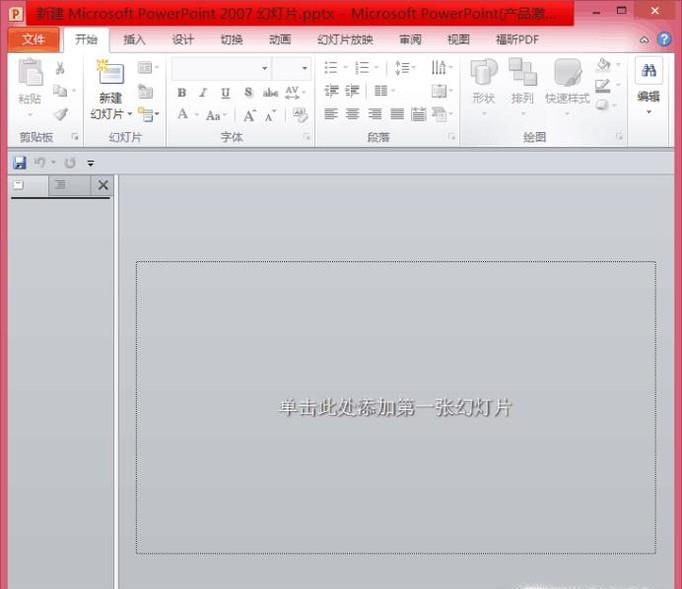Open the Editing (编辑) dropdown
Image resolution: width=682 pixels, height=589 pixels.
(648, 84)
